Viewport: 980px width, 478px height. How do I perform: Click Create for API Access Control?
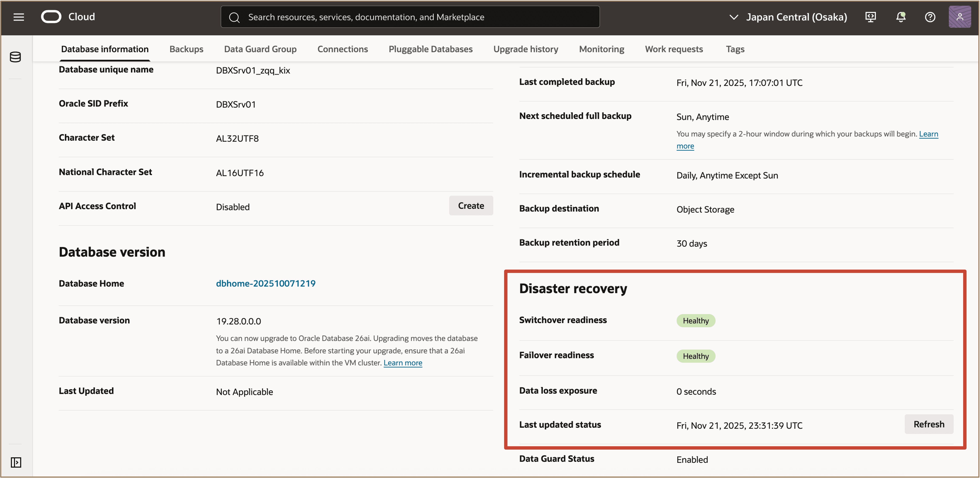(471, 206)
